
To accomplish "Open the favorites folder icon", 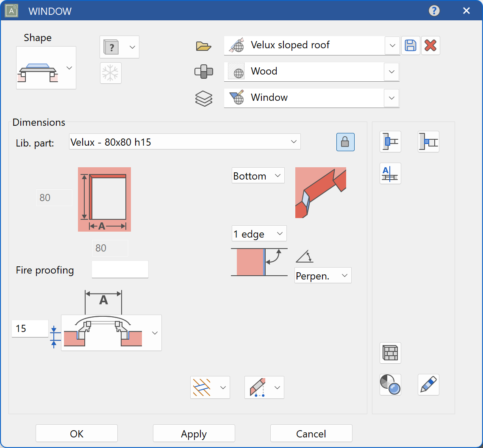I will coord(203,46).
